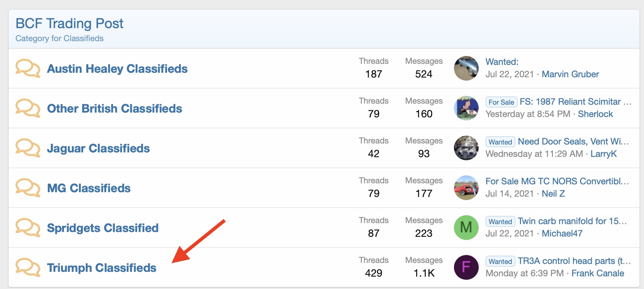Click the MG Classifieds forum bubble icon
Viewport: 644px width, 289px height.
[28, 188]
